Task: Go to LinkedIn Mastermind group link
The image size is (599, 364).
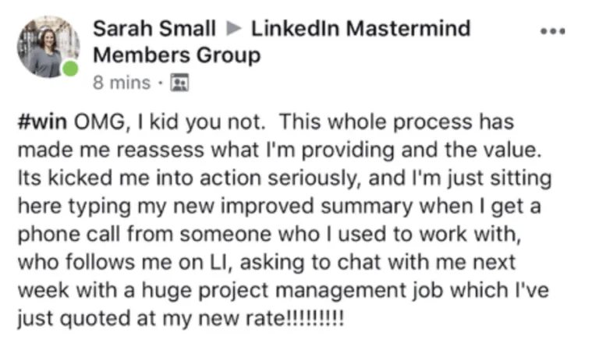Action: tap(360, 29)
